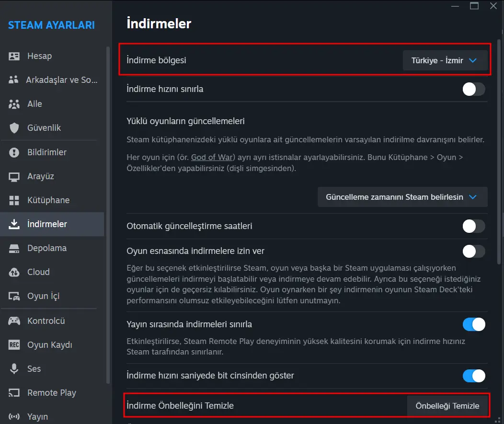The height and width of the screenshot is (424, 504).
Task: Click the Aile family icon
Action: pos(14,104)
